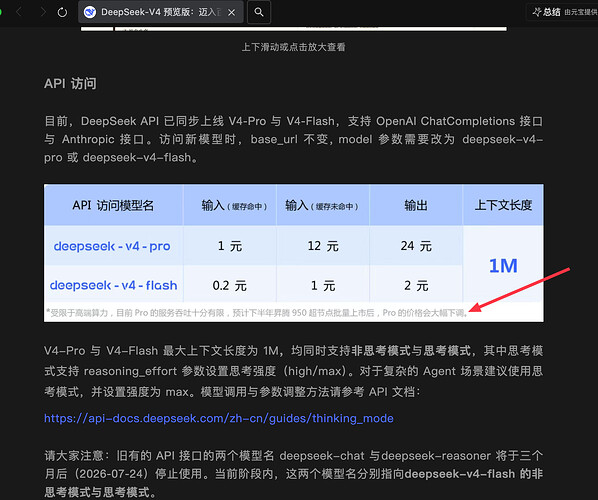The width and height of the screenshot is (598, 500).
Task: Click the 12 元 cache-miss input price
Action: 323,246
